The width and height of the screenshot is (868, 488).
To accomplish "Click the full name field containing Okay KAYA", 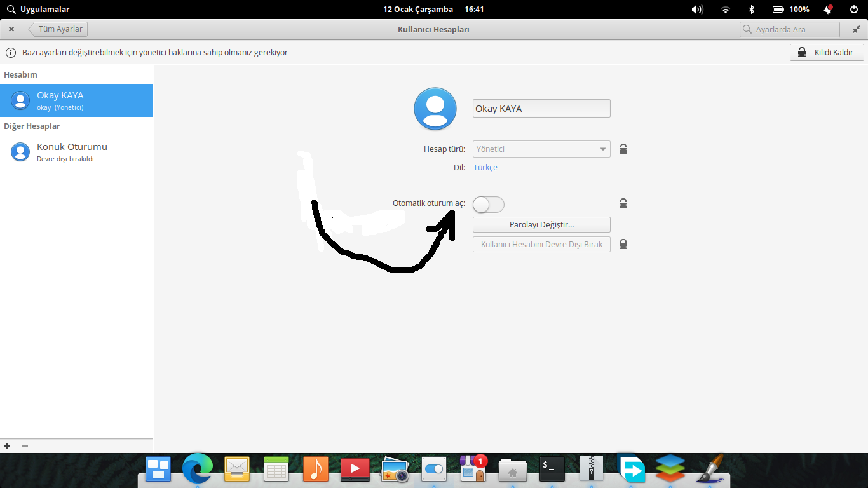I will 541,109.
